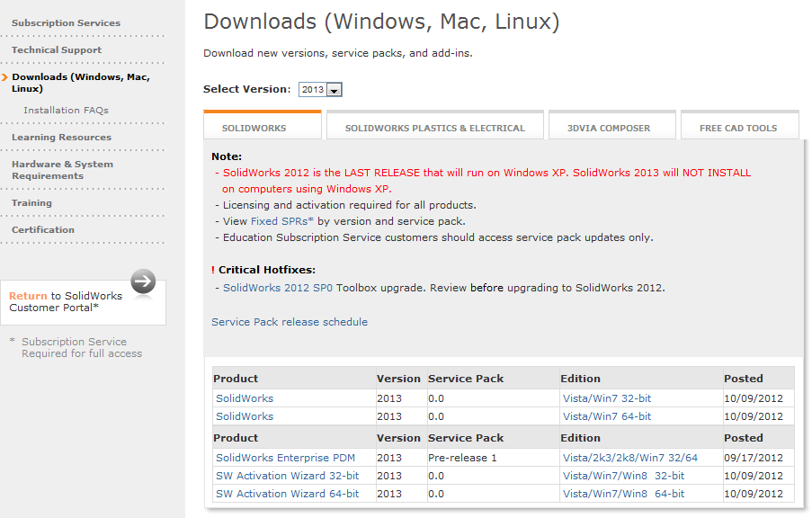Click the round arrow icon above Customer Portal
The image size is (812, 518).
(143, 281)
